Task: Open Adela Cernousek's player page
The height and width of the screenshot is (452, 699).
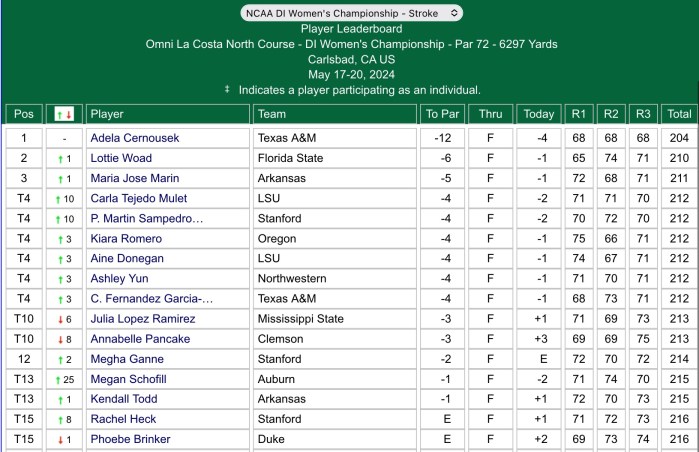Action: pyautogui.click(x=135, y=138)
